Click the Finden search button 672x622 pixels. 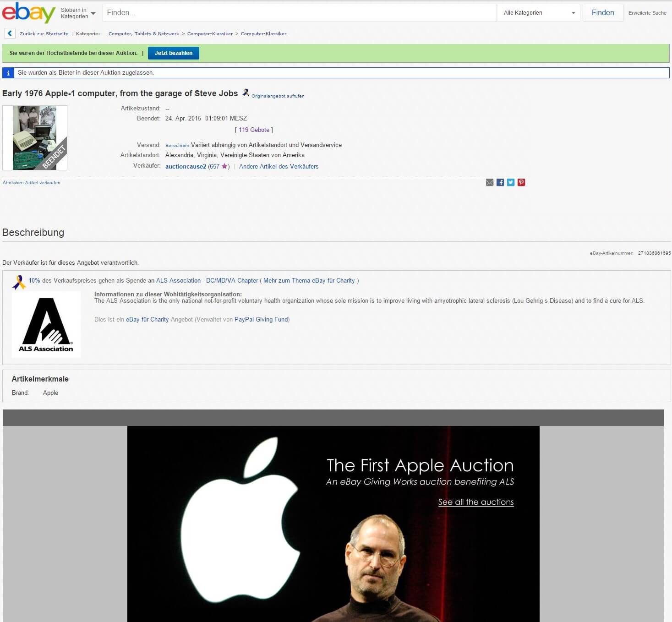click(603, 13)
